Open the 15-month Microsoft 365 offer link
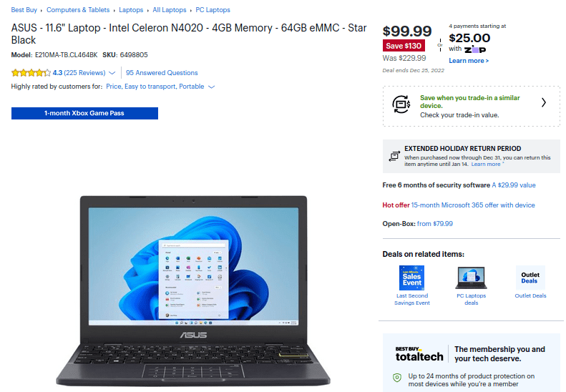 tap(473, 205)
